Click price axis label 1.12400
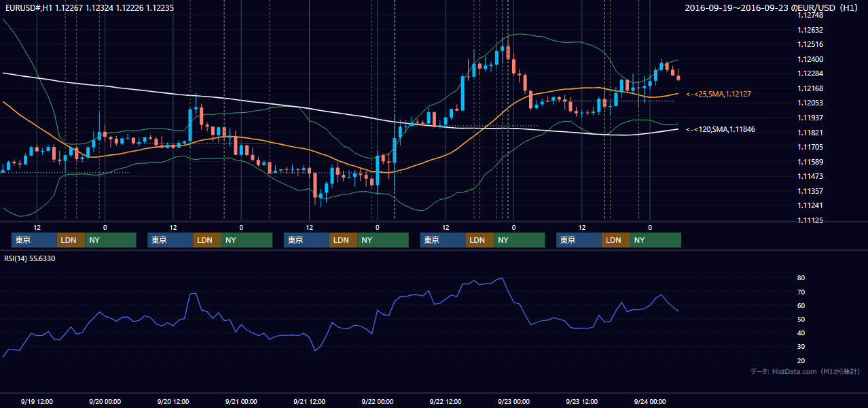 (811, 59)
